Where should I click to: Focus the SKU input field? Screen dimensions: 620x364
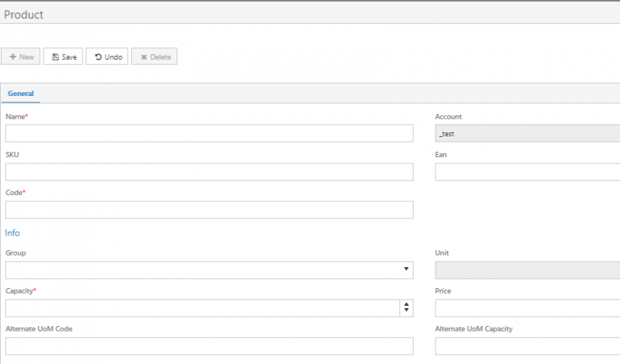[x=209, y=172]
